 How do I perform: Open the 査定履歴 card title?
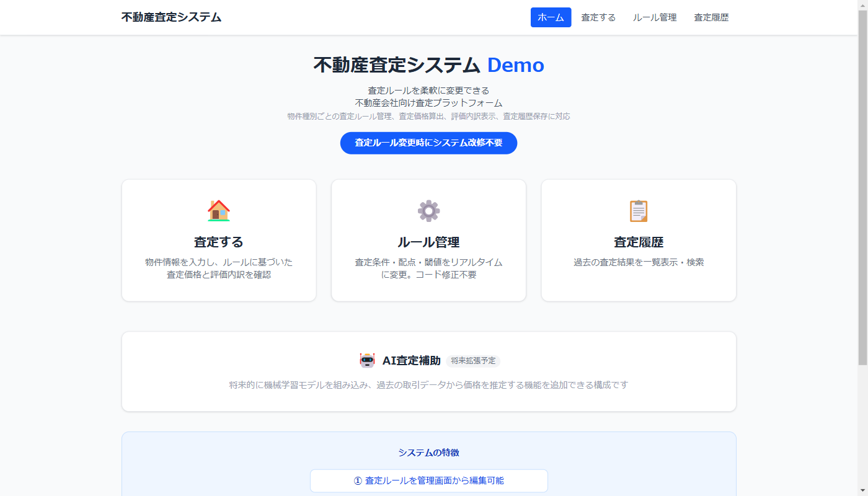pos(639,242)
